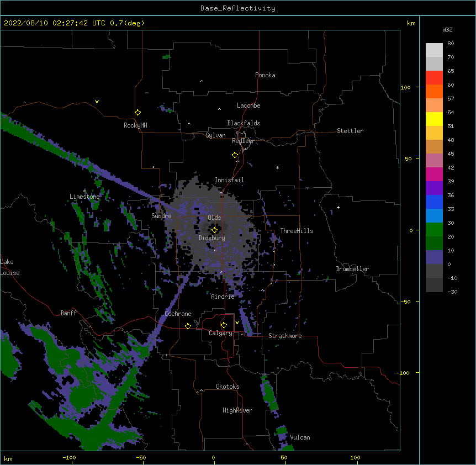Click the Lake Louise label
This screenshot has height=465, width=476.
[10, 267]
